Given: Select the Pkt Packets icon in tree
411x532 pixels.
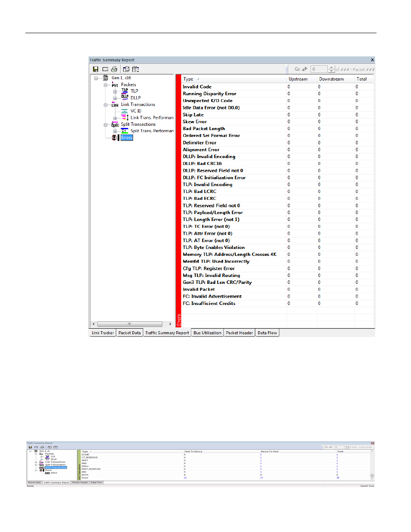Looking at the screenshot, I should tap(115, 85).
